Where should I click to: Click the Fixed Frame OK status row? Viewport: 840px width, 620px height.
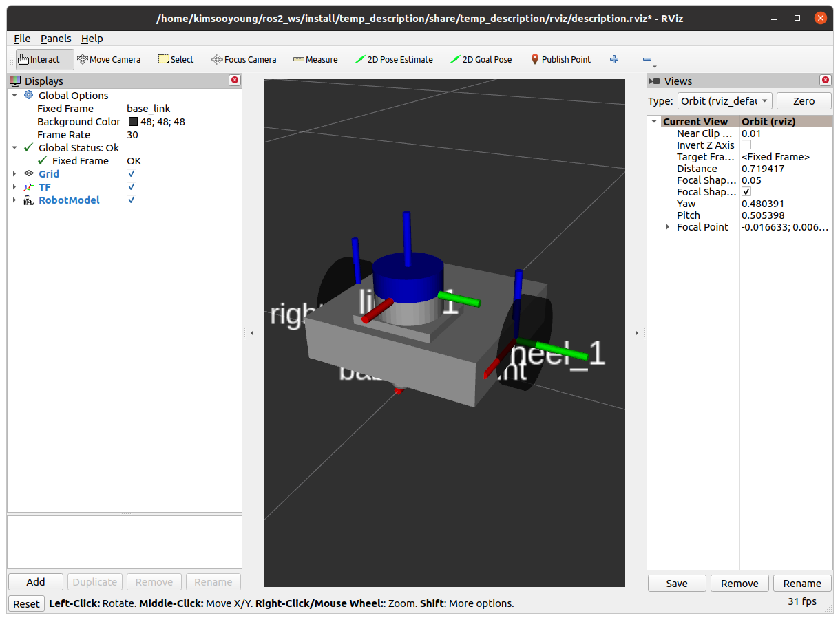tap(124, 161)
